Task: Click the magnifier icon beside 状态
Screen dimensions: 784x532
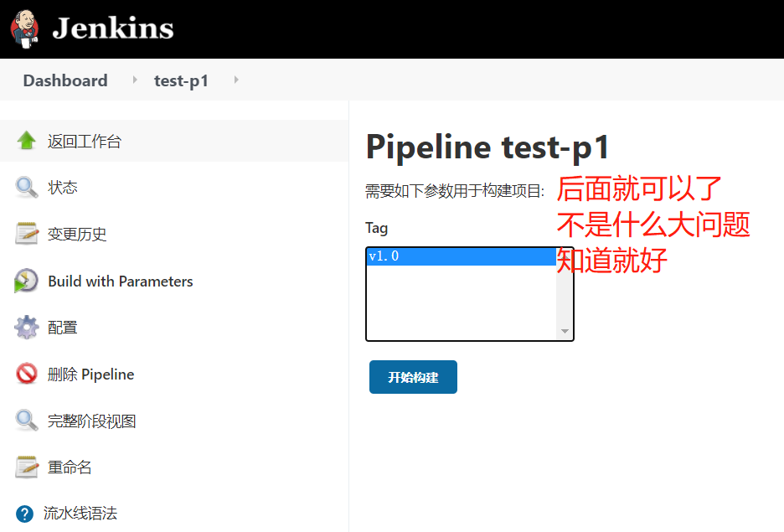Action: click(26, 188)
